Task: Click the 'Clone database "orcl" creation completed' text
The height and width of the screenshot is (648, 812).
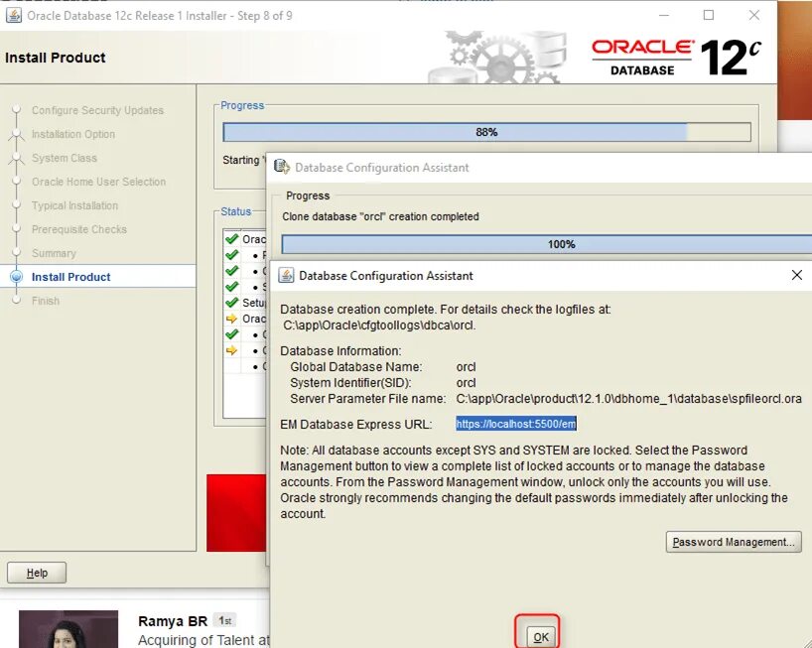Action: coord(380,216)
